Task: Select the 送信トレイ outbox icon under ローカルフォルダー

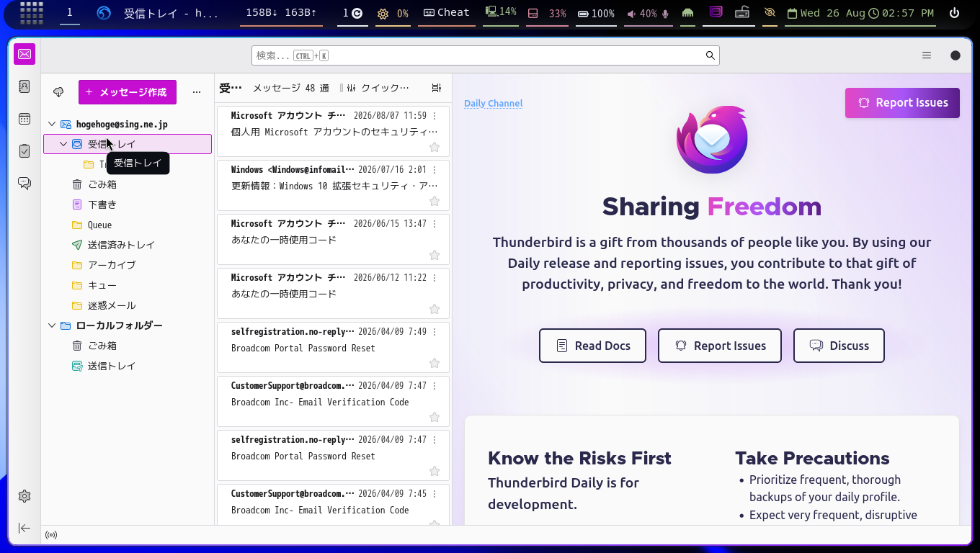Action: (x=77, y=366)
